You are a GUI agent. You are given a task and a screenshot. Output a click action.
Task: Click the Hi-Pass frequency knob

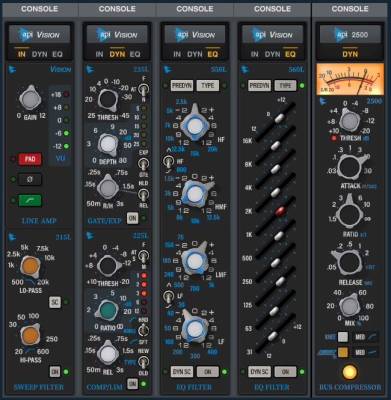click(x=30, y=335)
